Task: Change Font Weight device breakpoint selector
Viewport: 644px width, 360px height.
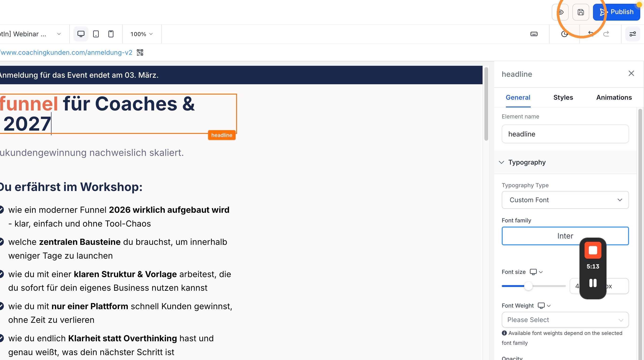Action: [544, 306]
